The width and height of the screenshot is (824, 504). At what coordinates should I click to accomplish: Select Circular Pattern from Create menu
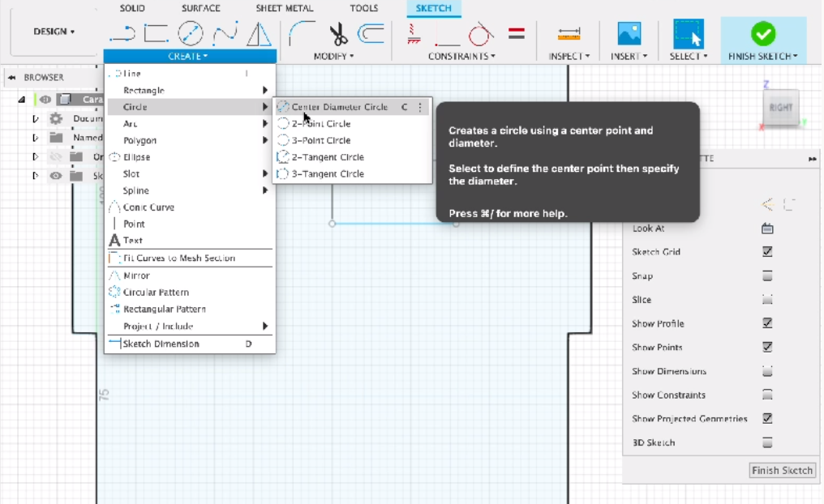coord(190,293)
